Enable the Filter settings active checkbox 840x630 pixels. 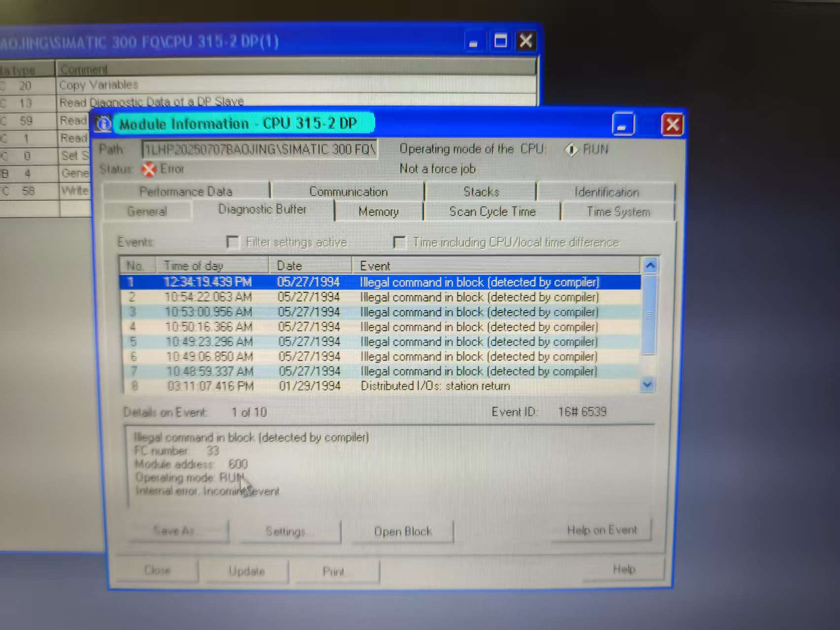point(232,242)
